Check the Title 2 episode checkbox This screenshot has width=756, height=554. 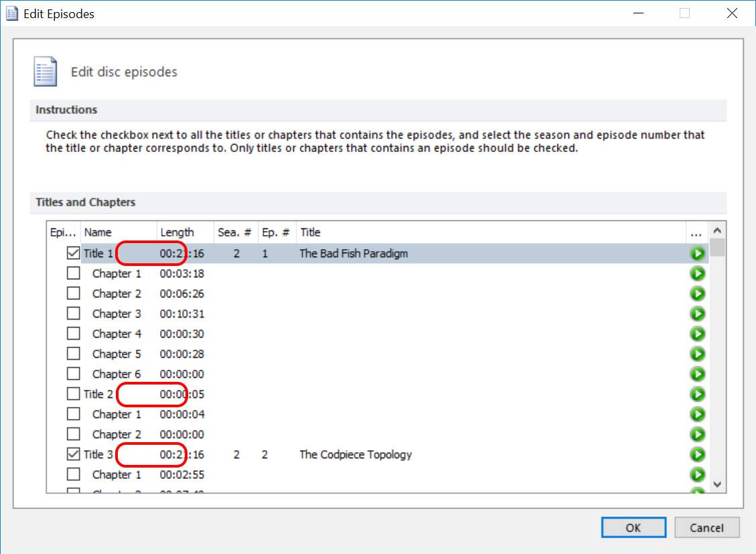[73, 394]
